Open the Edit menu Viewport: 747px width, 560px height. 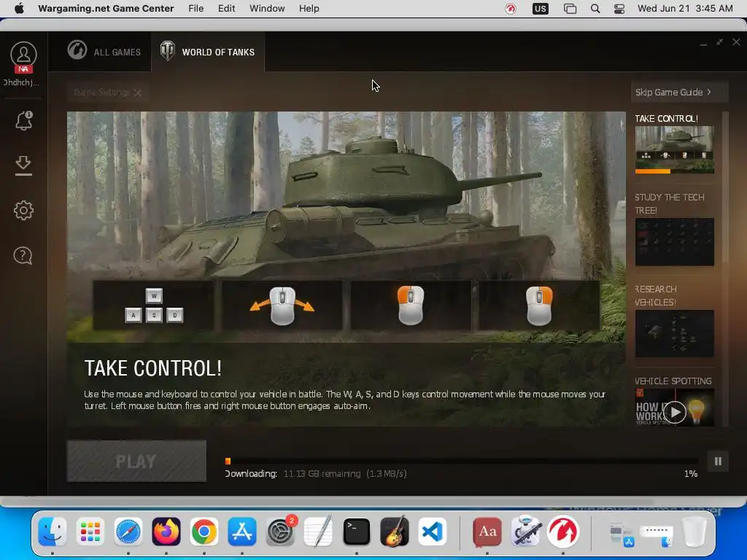(226, 9)
